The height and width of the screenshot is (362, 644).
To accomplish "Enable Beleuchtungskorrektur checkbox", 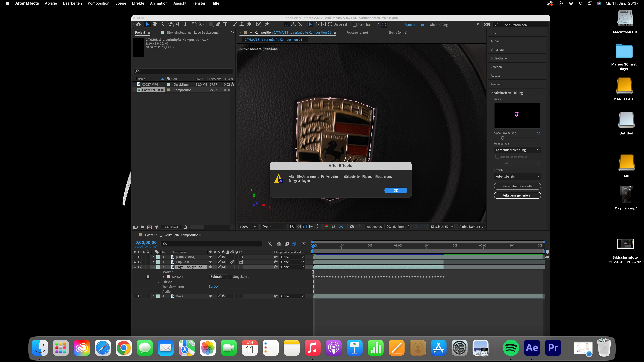I will (497, 157).
